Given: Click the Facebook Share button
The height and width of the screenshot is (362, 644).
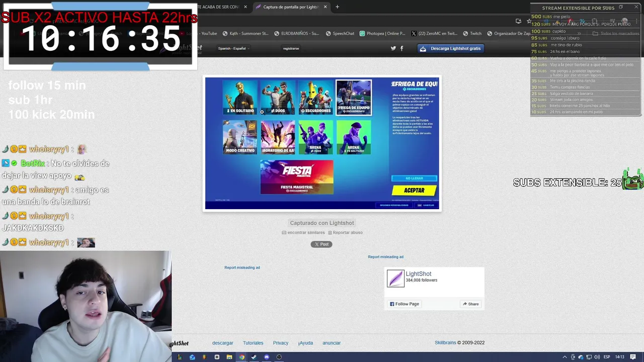Looking at the screenshot, I should pos(470,304).
